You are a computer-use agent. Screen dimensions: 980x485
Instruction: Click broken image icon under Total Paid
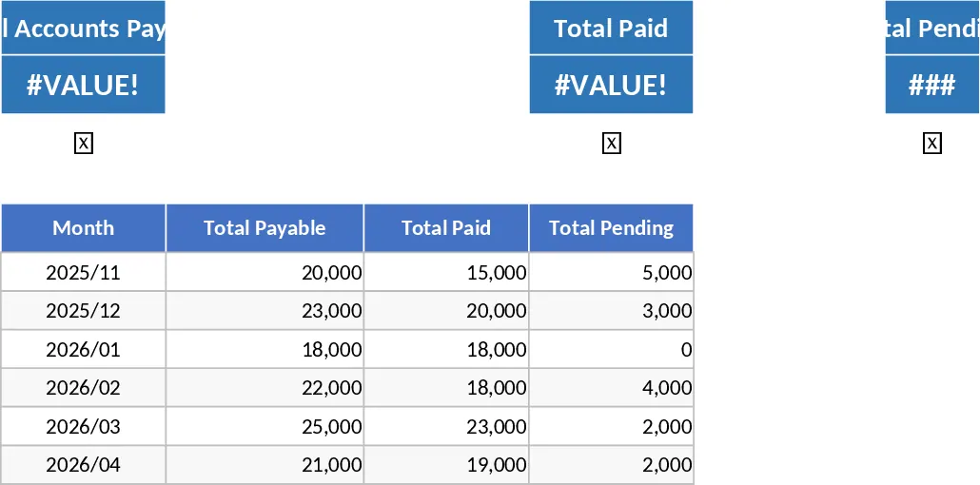point(611,144)
